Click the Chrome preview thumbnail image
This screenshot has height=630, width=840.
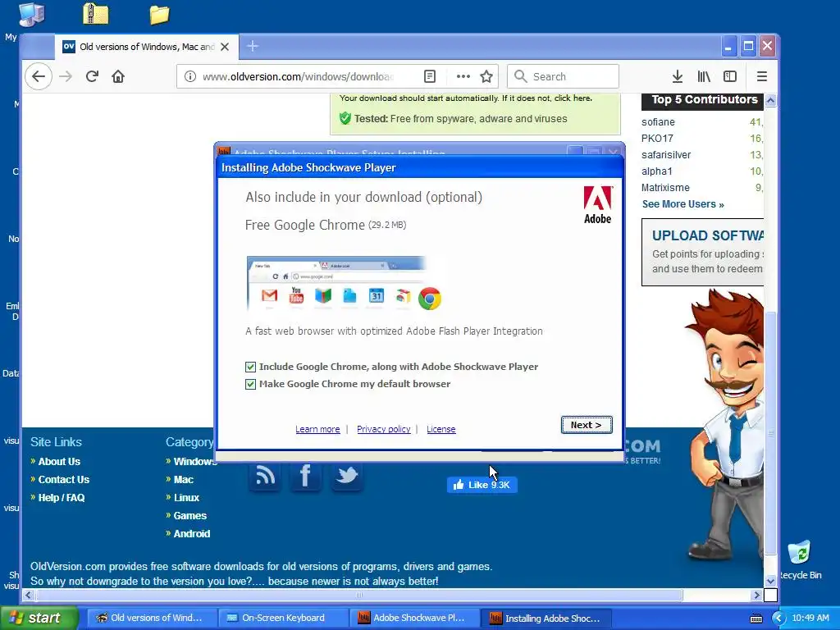pos(344,284)
